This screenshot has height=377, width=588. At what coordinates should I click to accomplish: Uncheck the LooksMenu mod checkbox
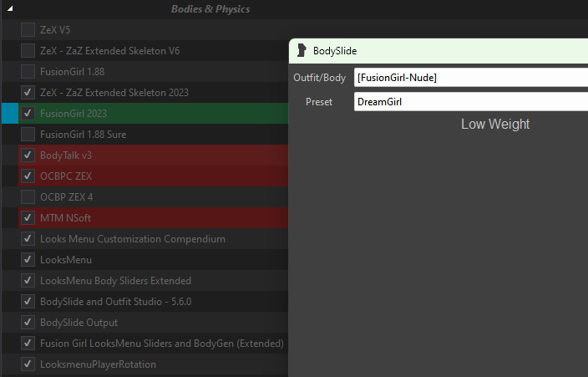pyautogui.click(x=28, y=259)
